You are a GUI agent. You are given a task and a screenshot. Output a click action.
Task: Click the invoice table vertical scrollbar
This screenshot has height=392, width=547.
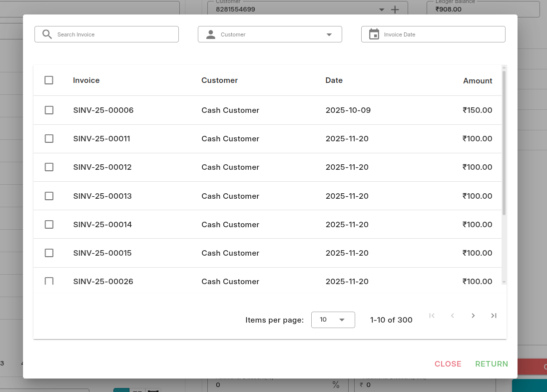pyautogui.click(x=504, y=143)
